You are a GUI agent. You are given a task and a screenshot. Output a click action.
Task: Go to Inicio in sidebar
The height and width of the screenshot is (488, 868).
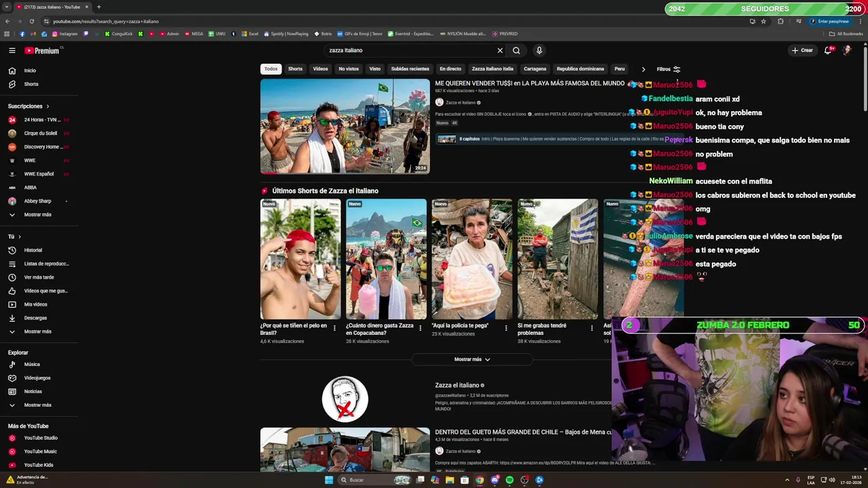coord(39,70)
